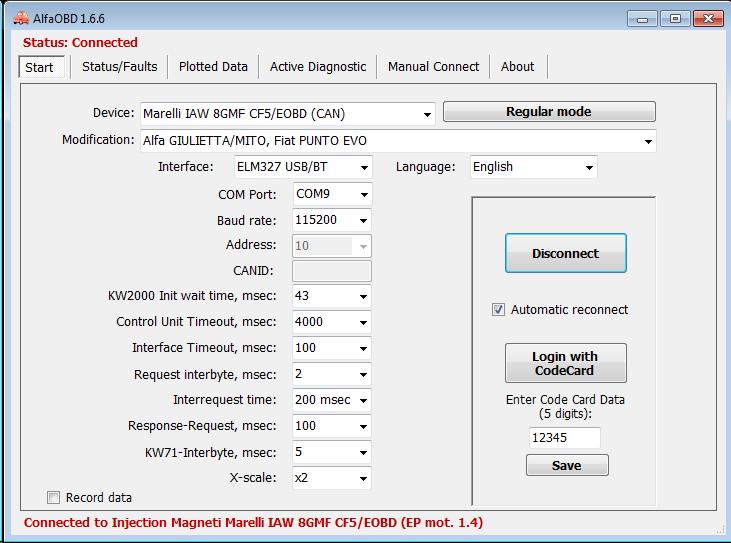Click the Regular mode button
This screenshot has height=543, width=731.
(549, 112)
